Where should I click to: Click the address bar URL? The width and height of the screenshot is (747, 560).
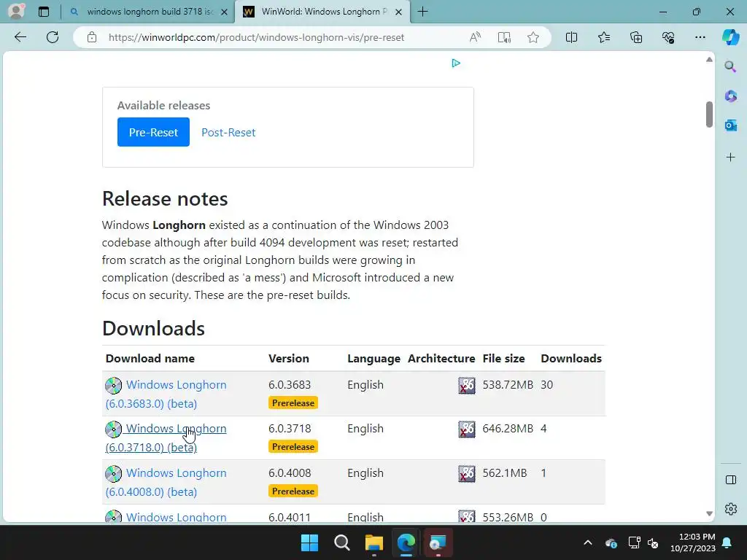[x=256, y=37]
